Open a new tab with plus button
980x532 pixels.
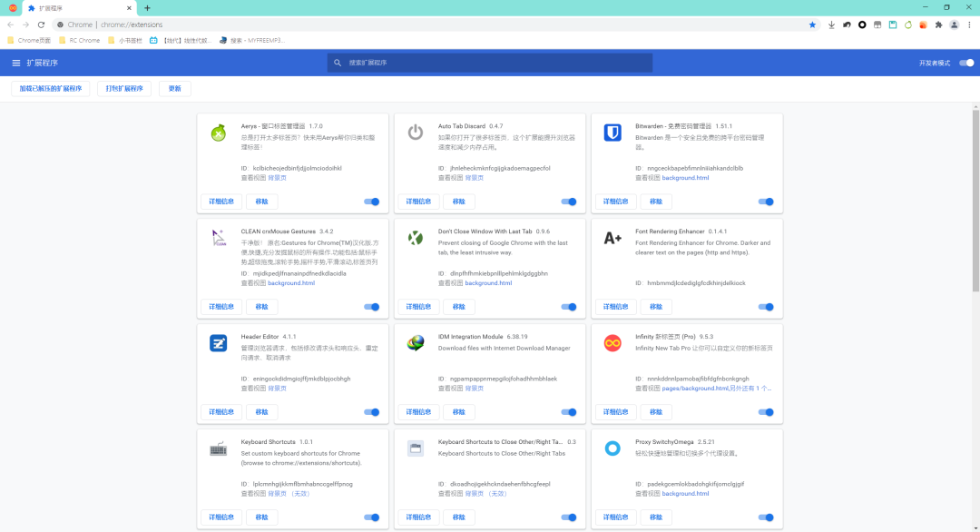[x=148, y=8]
